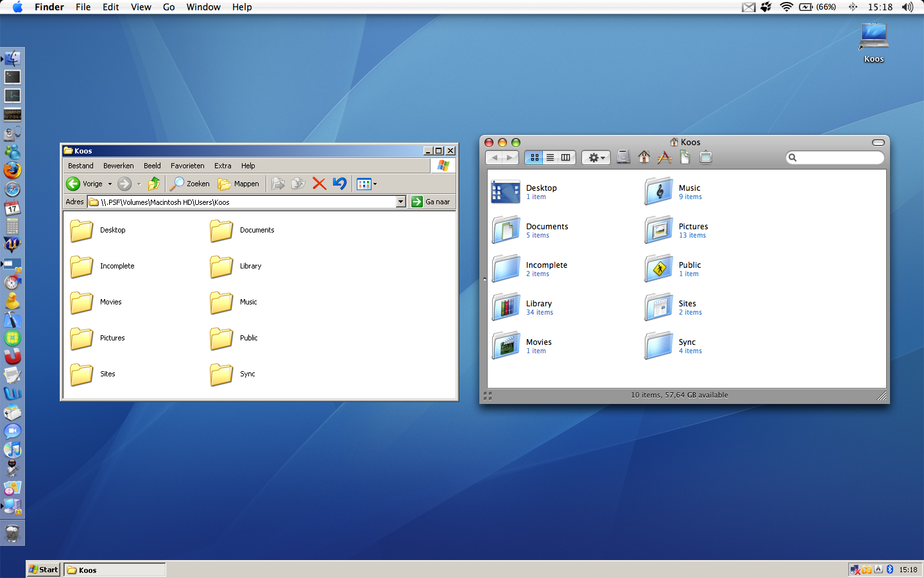Switch Finder to column view

565,157
